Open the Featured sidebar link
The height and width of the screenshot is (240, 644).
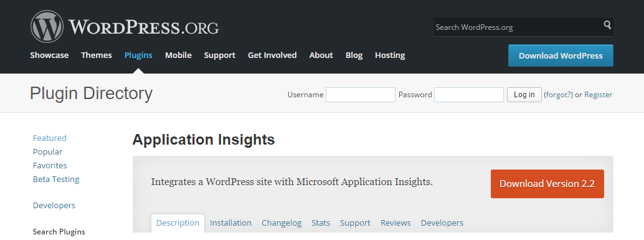coord(50,138)
